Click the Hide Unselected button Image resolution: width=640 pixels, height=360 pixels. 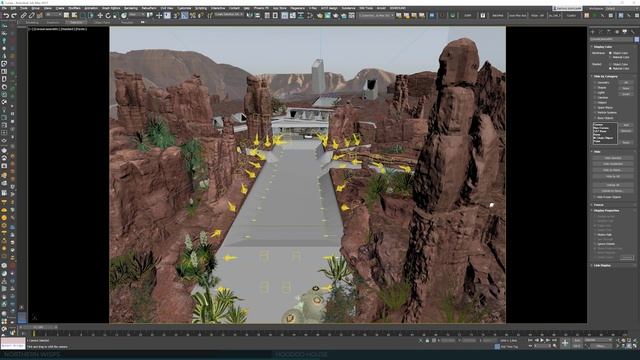pos(613,164)
